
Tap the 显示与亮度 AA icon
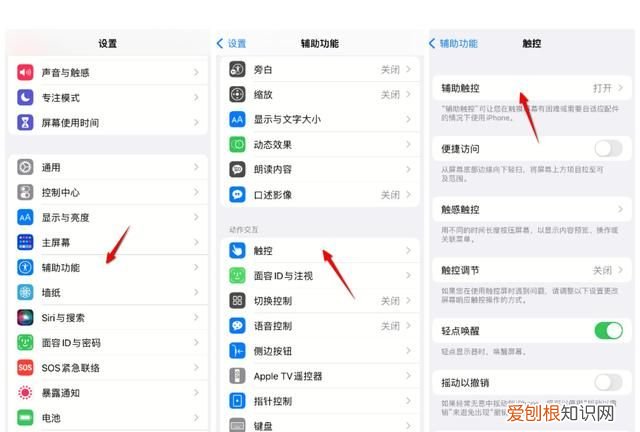pyautogui.click(x=25, y=217)
